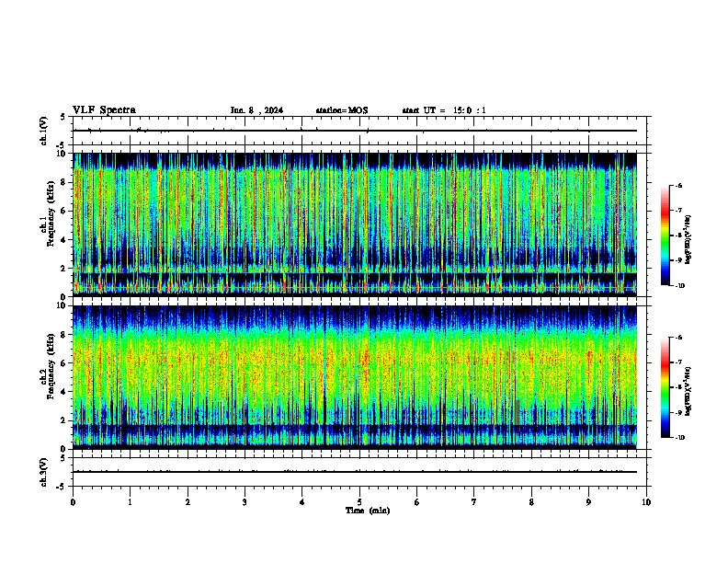The image size is (728, 563).
Task: Click the ch.1 spectrogram colorbar
Action: (x=665, y=236)
